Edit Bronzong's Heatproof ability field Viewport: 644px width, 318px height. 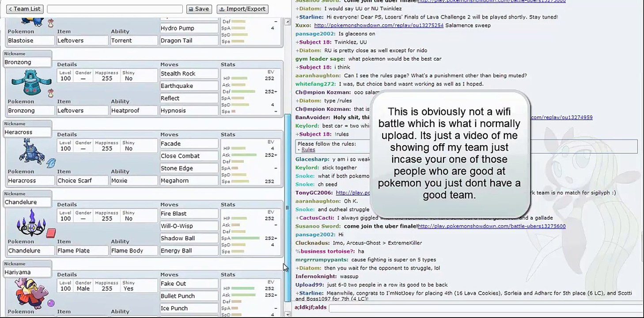point(134,111)
